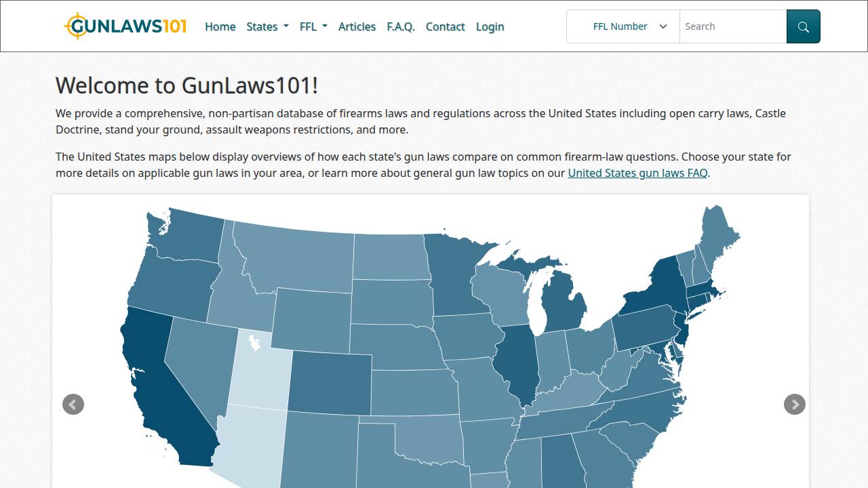Click the GunLaws101 logo
Image resolution: width=868 pixels, height=488 pixels.
(124, 26)
